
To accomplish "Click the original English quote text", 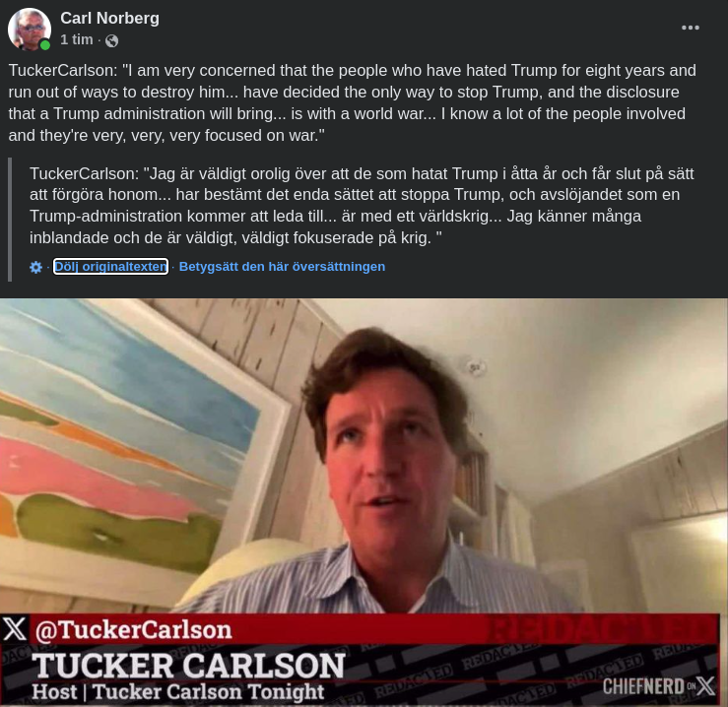I will [x=353, y=103].
